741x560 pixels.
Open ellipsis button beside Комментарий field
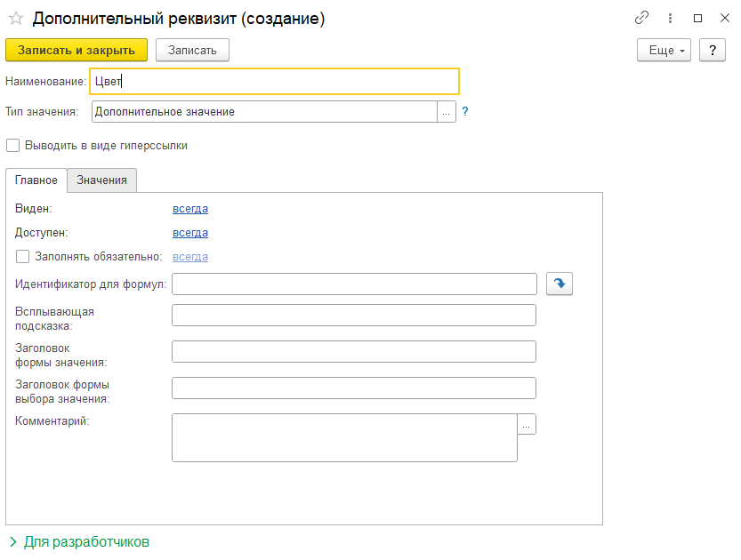click(x=527, y=424)
